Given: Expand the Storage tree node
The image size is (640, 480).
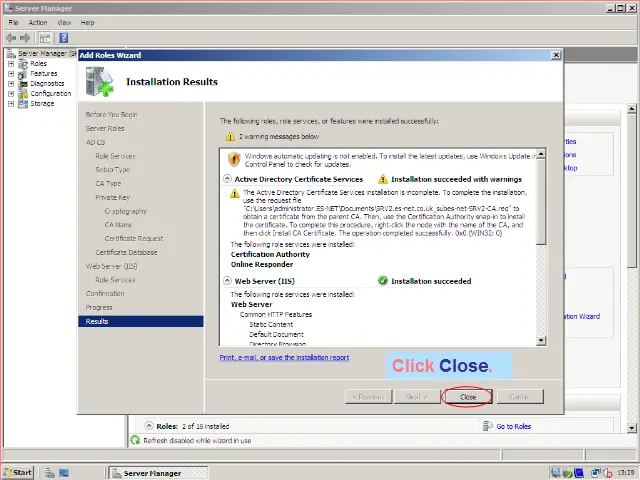Looking at the screenshot, I should coord(11,104).
